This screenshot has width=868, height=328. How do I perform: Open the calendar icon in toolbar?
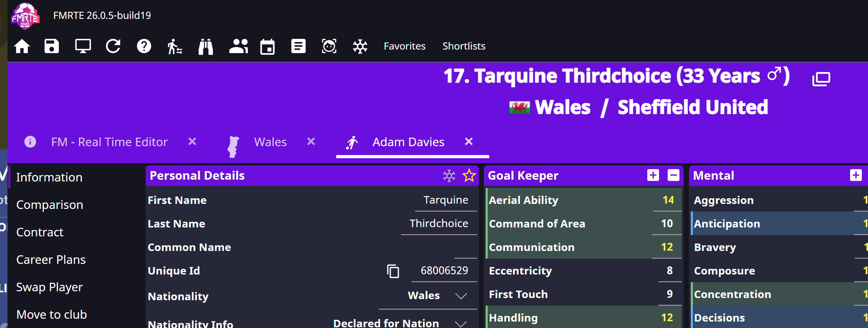coord(267,46)
